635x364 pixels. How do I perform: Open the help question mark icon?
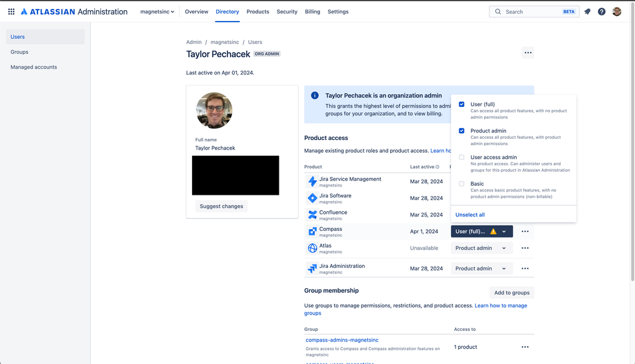[x=602, y=11]
